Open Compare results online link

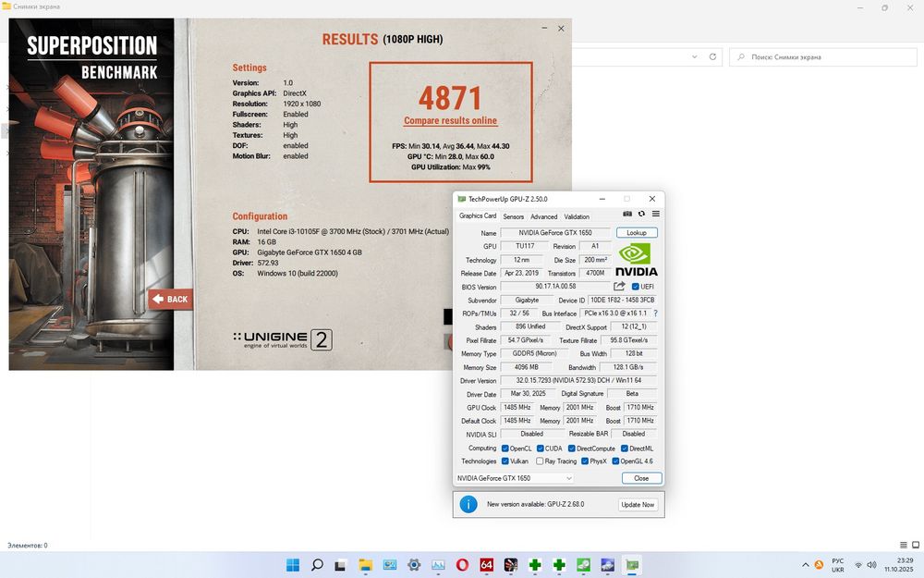[450, 120]
